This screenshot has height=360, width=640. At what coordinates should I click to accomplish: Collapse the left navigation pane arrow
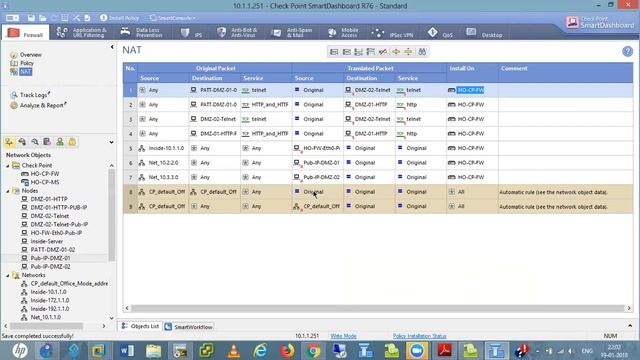[x=112, y=47]
